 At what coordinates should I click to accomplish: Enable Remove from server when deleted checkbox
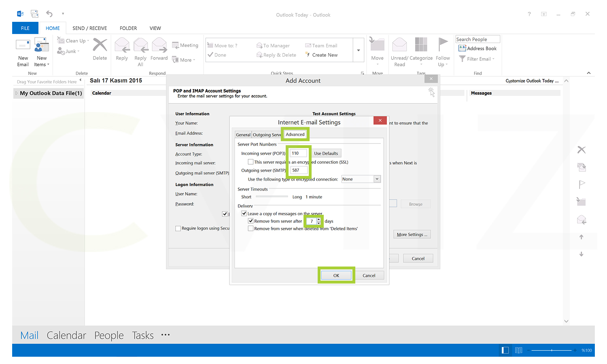(x=251, y=229)
